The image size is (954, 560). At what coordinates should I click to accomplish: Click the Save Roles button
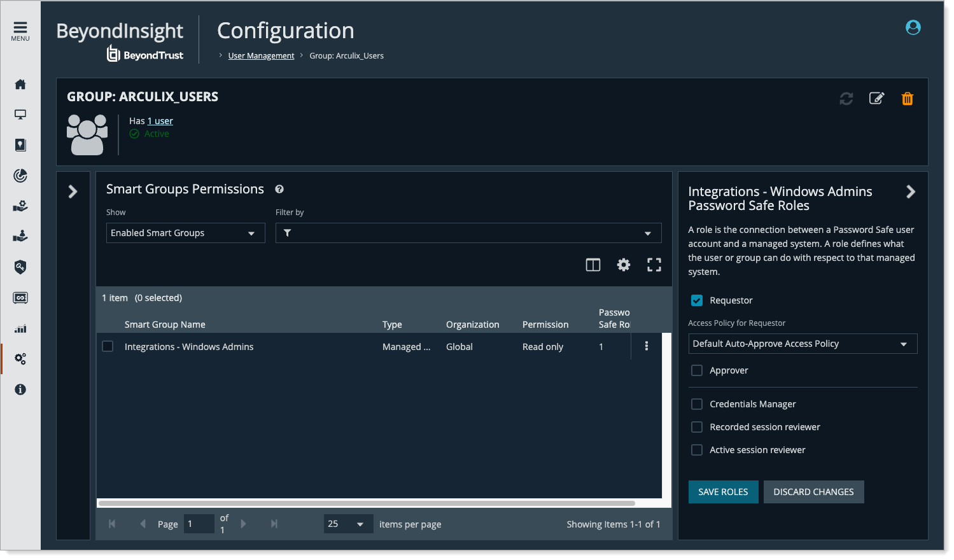(723, 492)
